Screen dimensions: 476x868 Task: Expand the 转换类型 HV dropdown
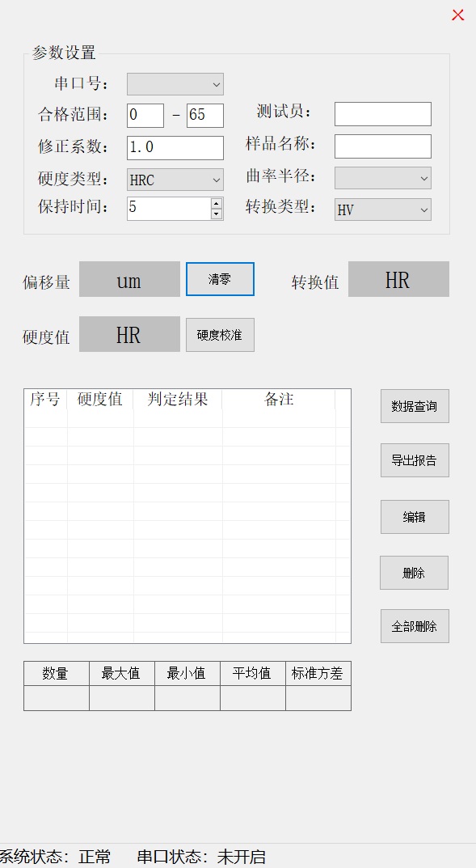(x=382, y=210)
